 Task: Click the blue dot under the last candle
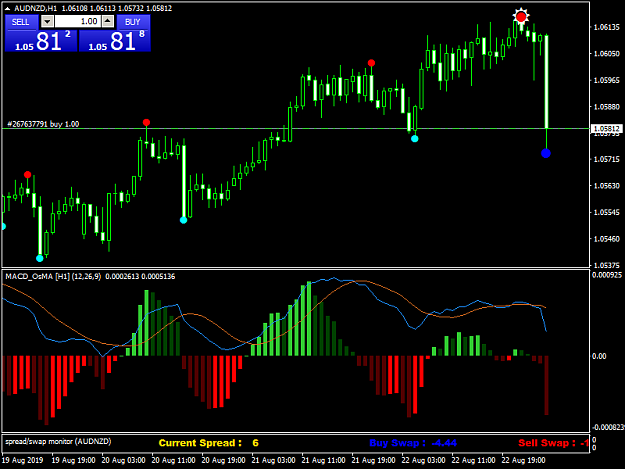[x=546, y=153]
